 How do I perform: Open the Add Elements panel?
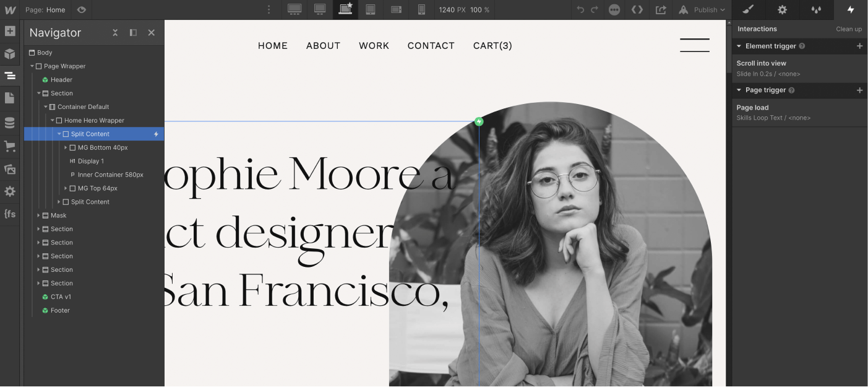tap(10, 30)
